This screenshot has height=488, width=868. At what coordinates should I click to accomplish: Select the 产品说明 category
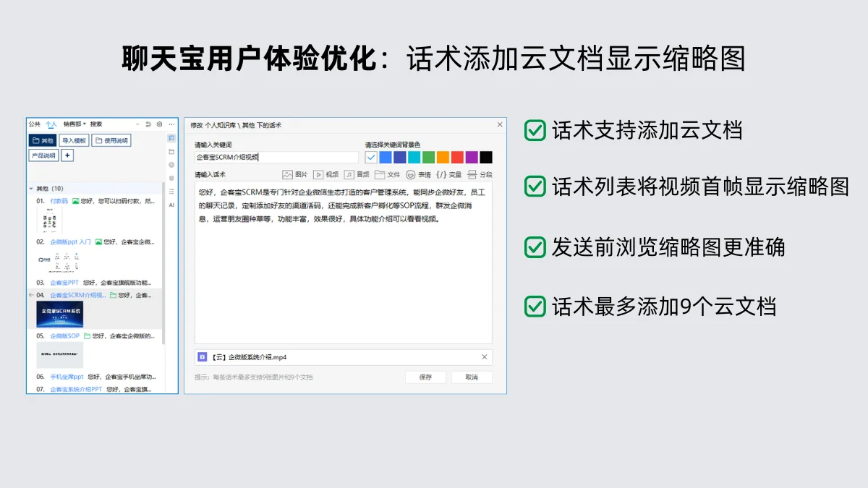(x=43, y=155)
